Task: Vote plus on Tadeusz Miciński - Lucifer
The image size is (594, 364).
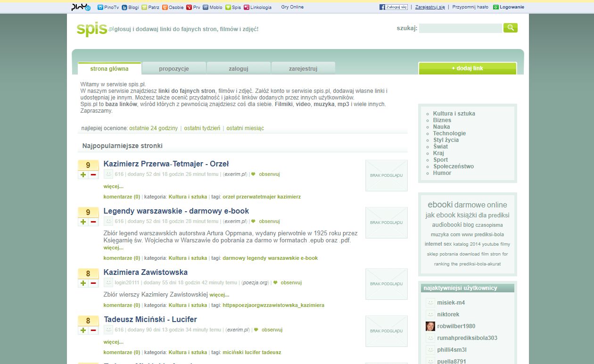Action: point(83,331)
